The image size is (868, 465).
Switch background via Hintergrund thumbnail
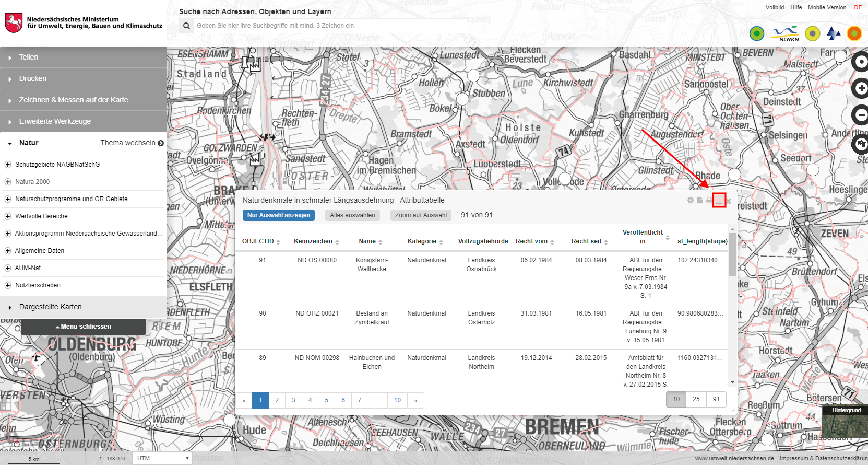click(845, 422)
